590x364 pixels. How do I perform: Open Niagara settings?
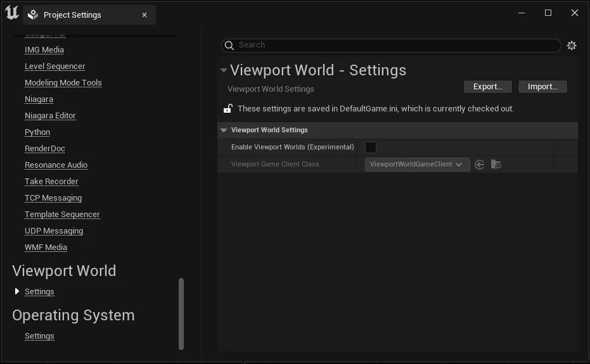point(39,99)
